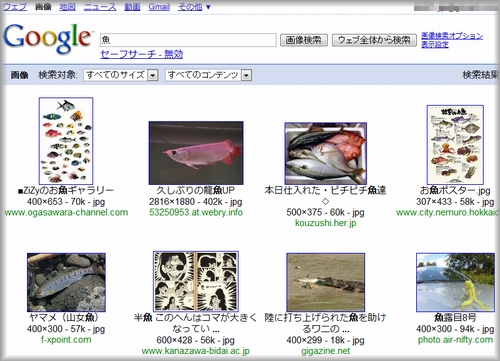This screenshot has width=500, height=361.
Task: Click the 画像検索 button
Action: click(x=304, y=40)
